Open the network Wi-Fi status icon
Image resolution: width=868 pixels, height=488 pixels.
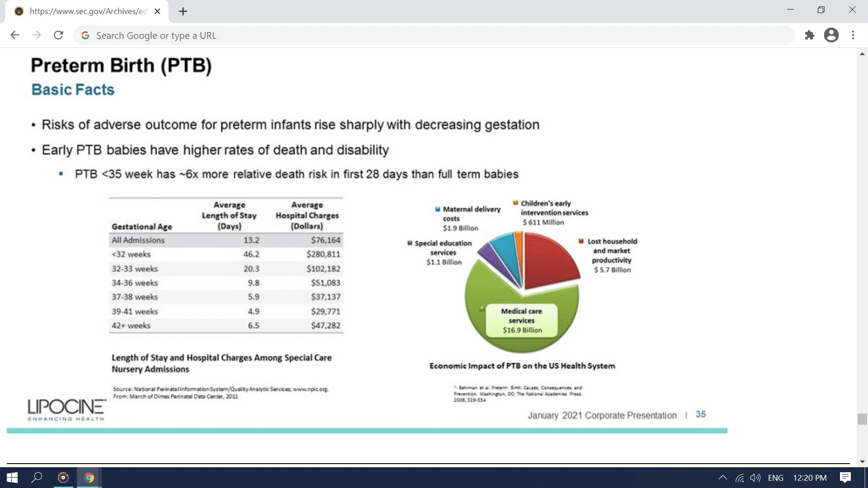[x=740, y=478]
